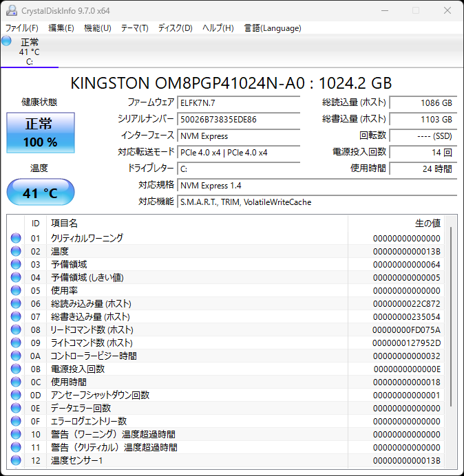This screenshot has height=476, width=464.
Task: Click status orb for ID 0F エラーログエントリー数
Action: [16, 421]
